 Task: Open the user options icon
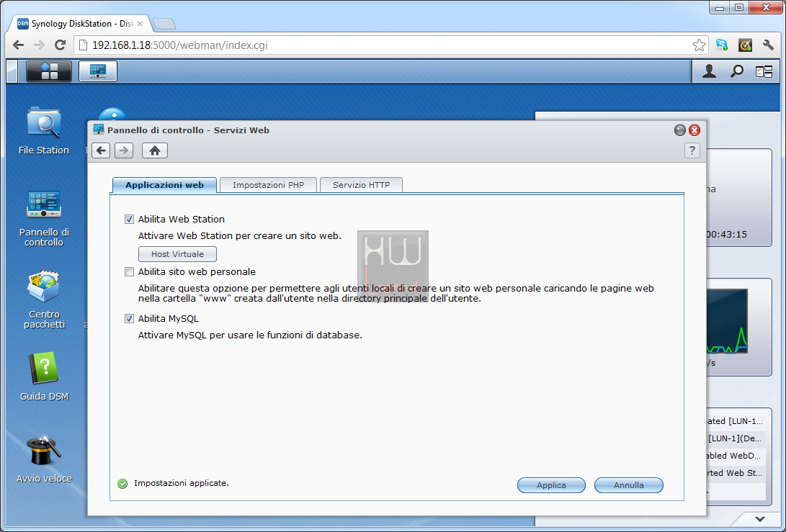pos(709,71)
